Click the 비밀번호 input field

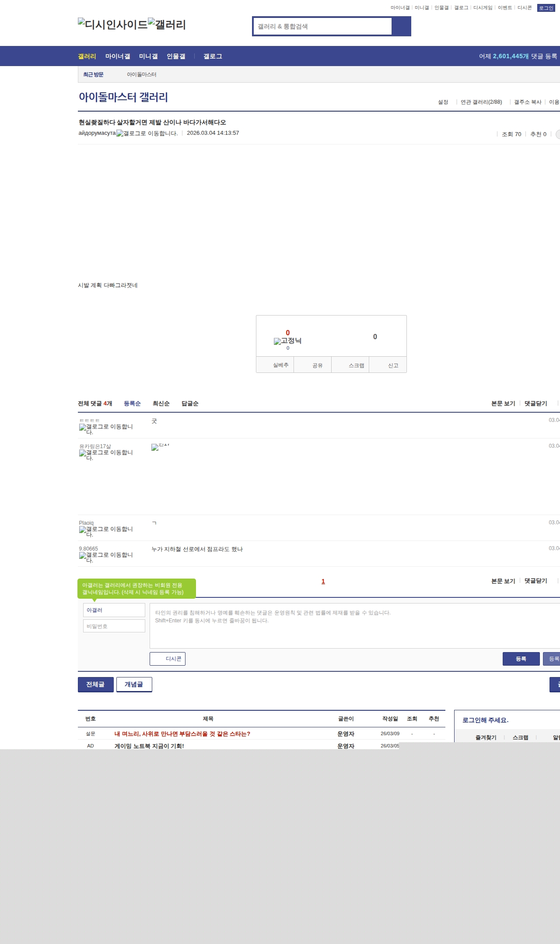(114, 626)
